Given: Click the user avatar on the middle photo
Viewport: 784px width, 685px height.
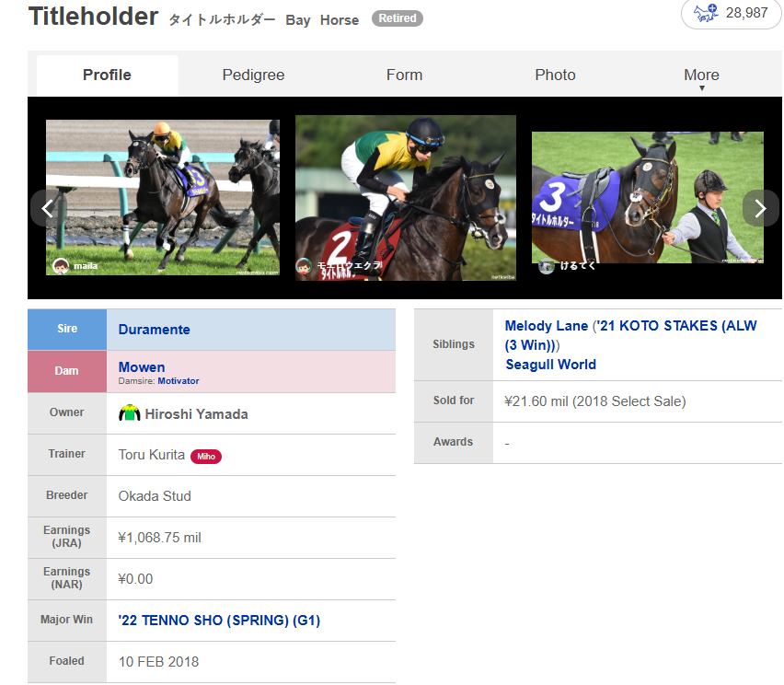Looking at the screenshot, I should pyautogui.click(x=304, y=266).
